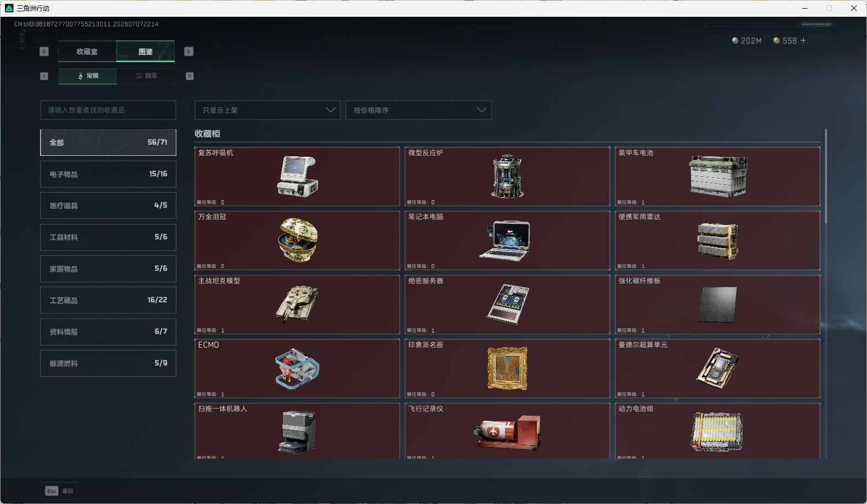Filter by 家居物品 category
This screenshot has height=504, width=867.
(x=108, y=269)
